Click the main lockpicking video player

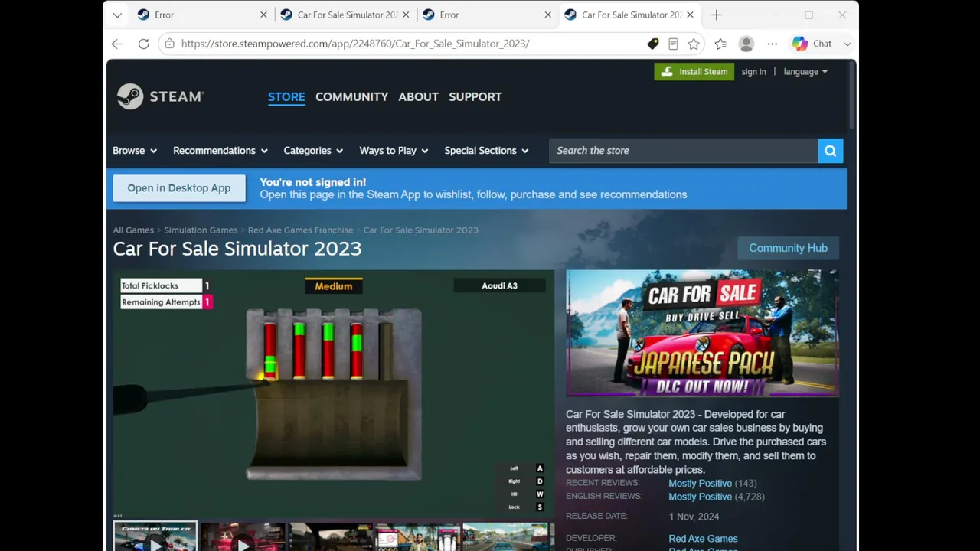334,393
